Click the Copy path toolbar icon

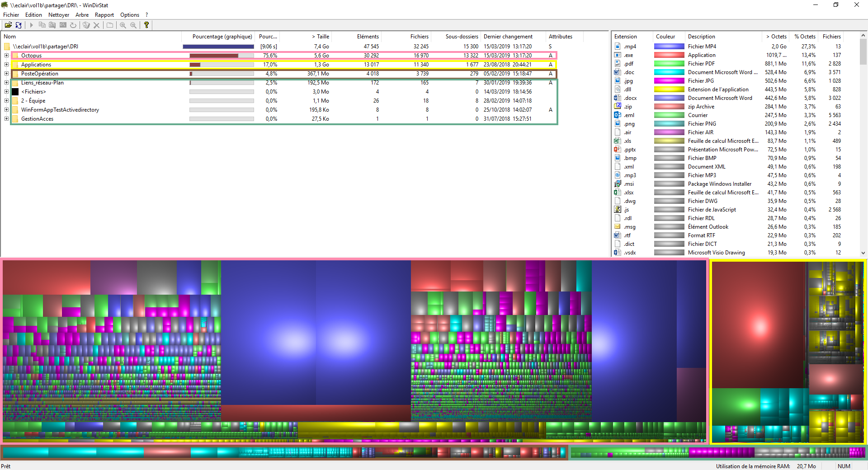click(42, 25)
